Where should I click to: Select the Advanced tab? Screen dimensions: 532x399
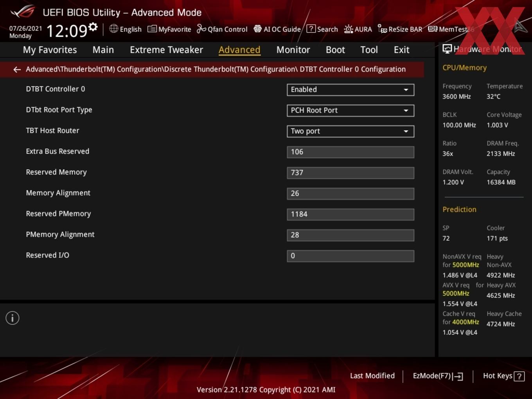239,50
